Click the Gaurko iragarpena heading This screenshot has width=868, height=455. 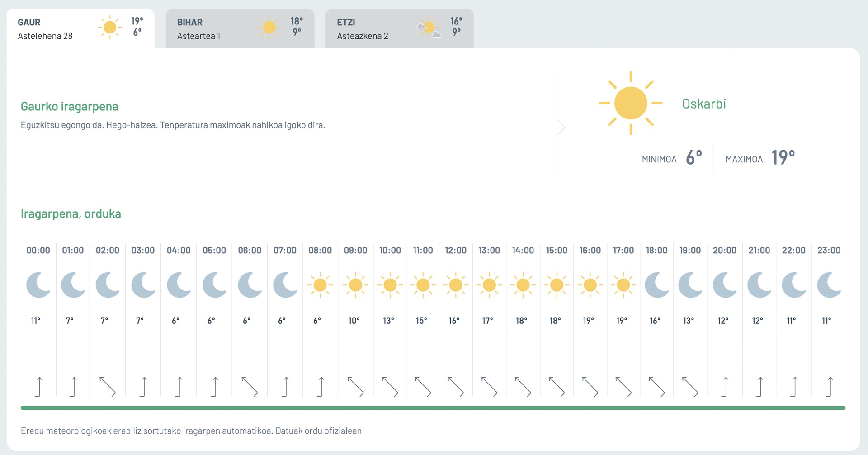(70, 107)
